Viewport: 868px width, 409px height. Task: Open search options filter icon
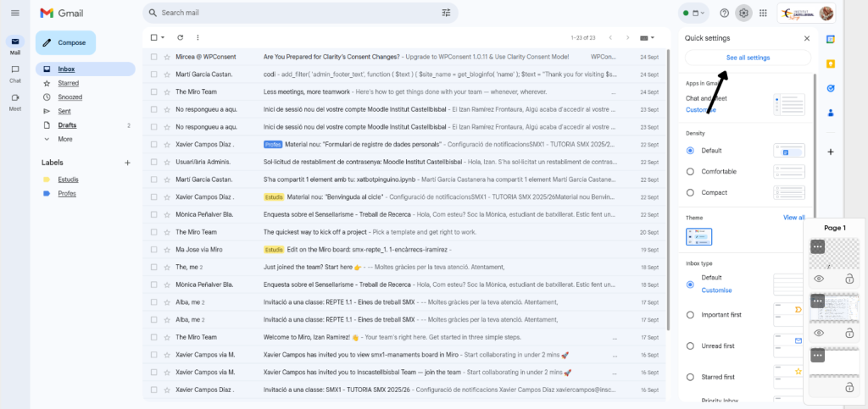(446, 13)
